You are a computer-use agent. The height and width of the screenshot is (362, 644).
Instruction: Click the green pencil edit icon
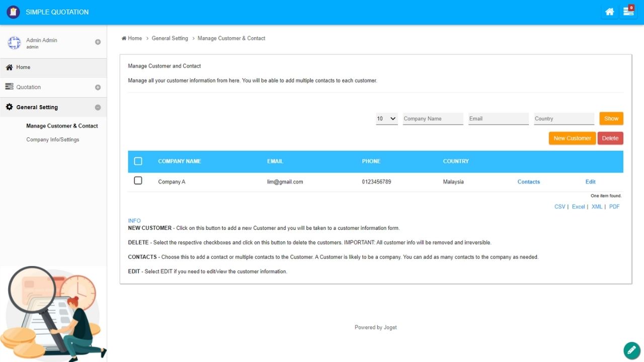point(631,349)
